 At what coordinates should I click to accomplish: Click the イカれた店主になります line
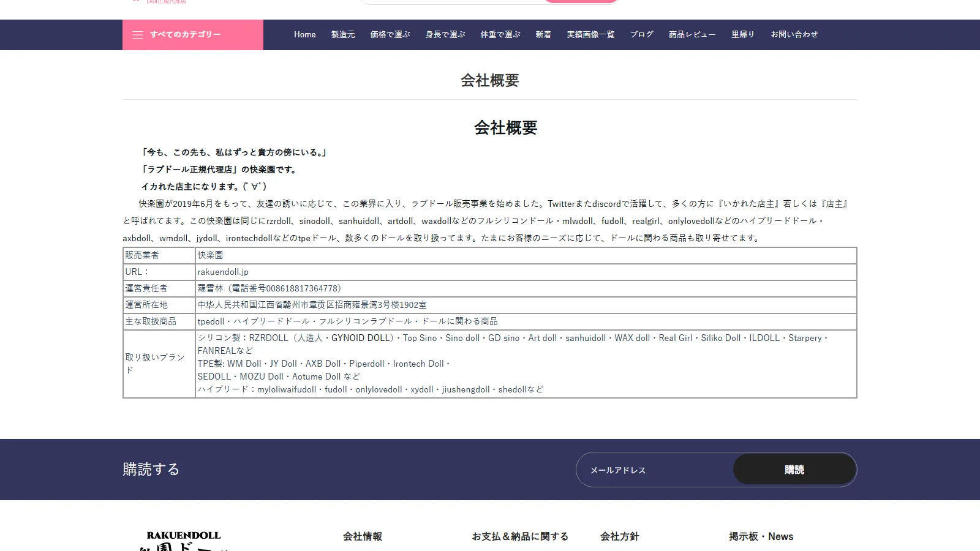[204, 187]
